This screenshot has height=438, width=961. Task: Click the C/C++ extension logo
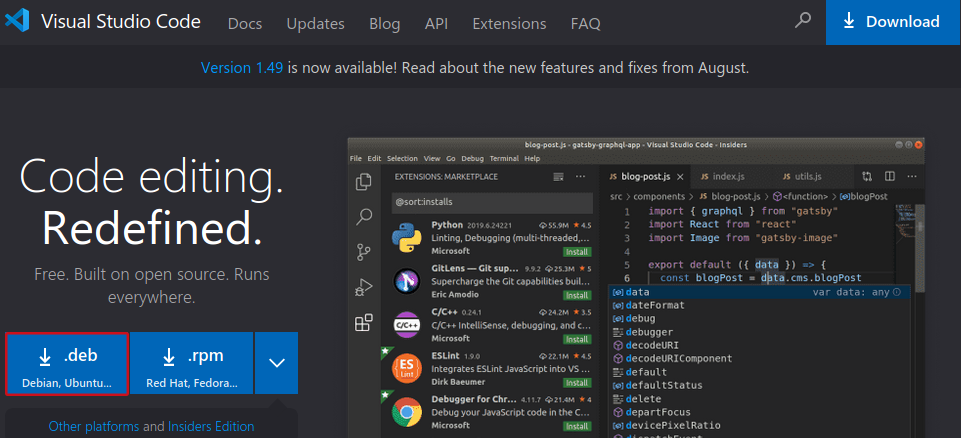coord(407,325)
